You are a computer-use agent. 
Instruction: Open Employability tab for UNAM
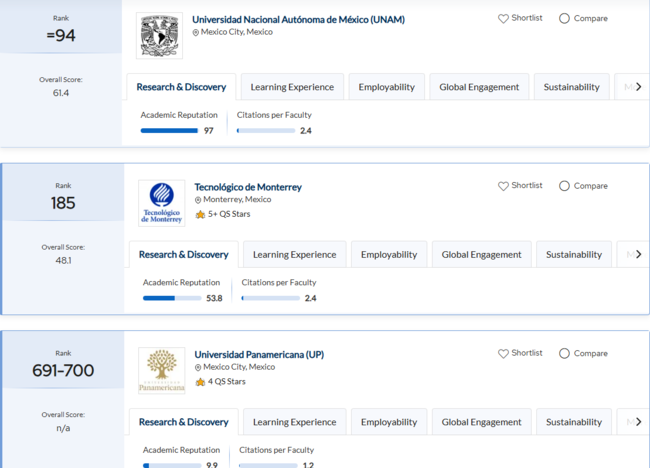coord(387,87)
